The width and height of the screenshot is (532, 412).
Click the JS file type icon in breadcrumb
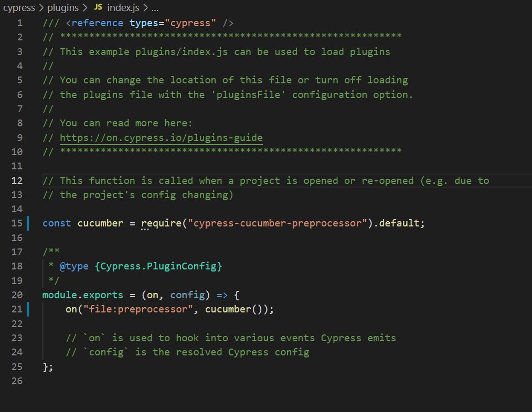tap(98, 7)
